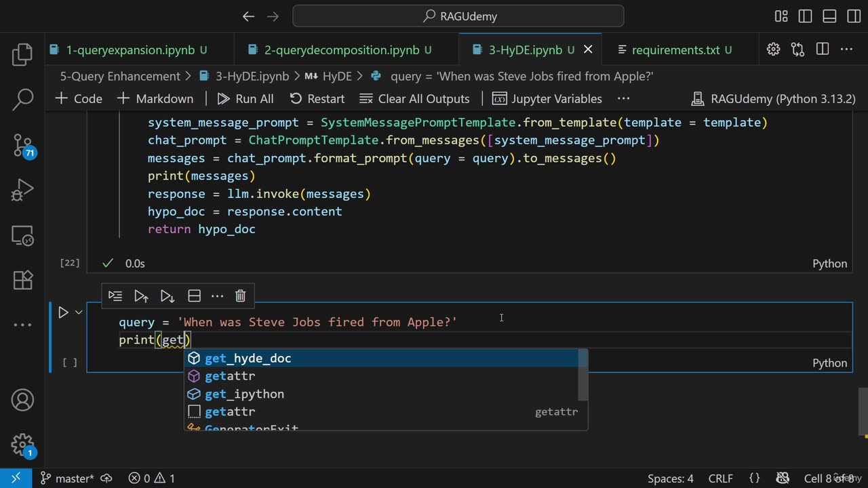
Task: Select kernel RAGUdemy (Python 3.13.2)
Action: click(773, 99)
